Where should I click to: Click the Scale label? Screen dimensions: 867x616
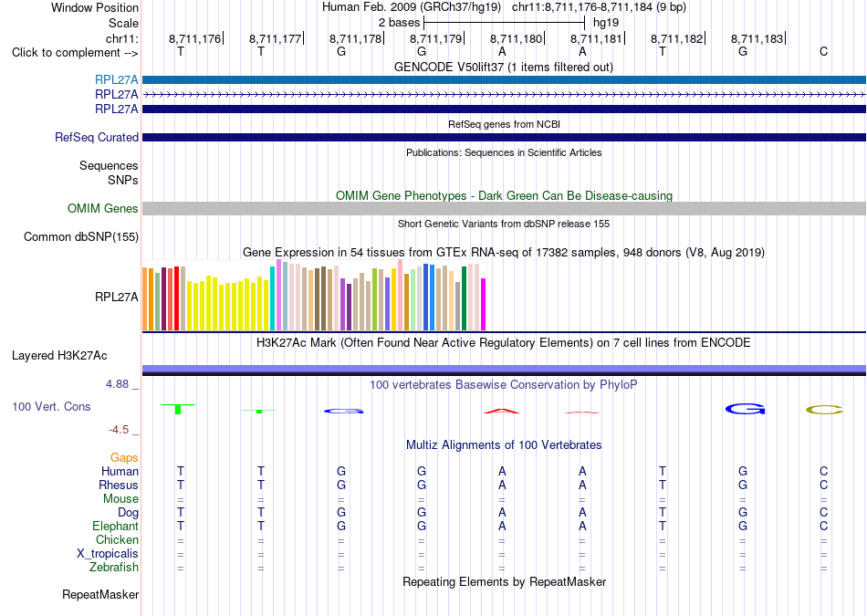[x=123, y=23]
